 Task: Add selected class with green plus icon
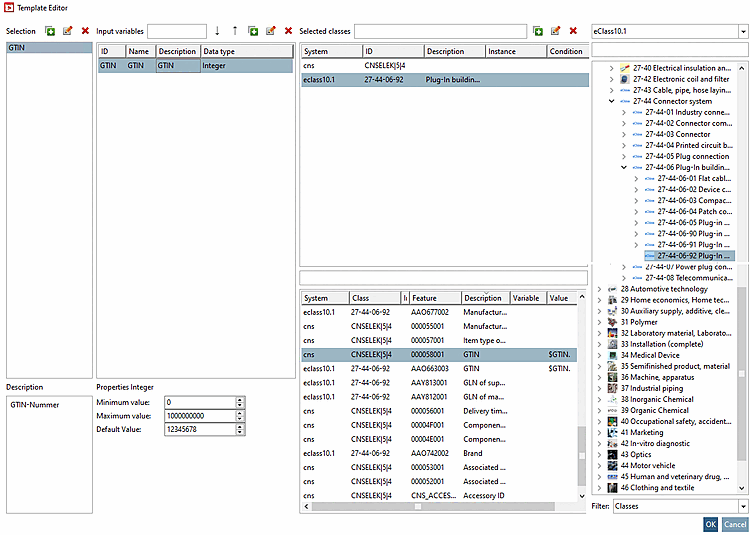tap(538, 32)
